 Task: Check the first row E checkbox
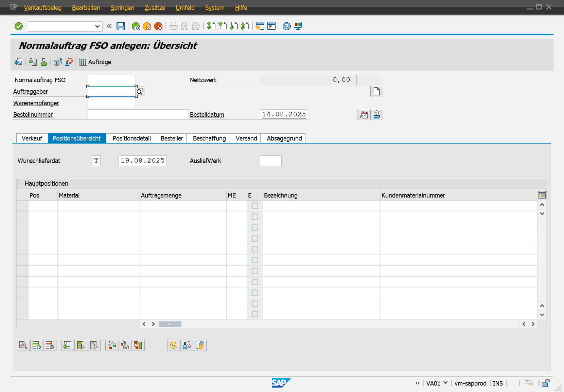[x=255, y=206]
